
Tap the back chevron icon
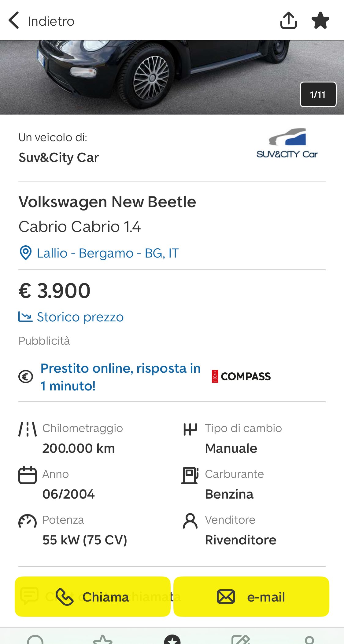14,20
